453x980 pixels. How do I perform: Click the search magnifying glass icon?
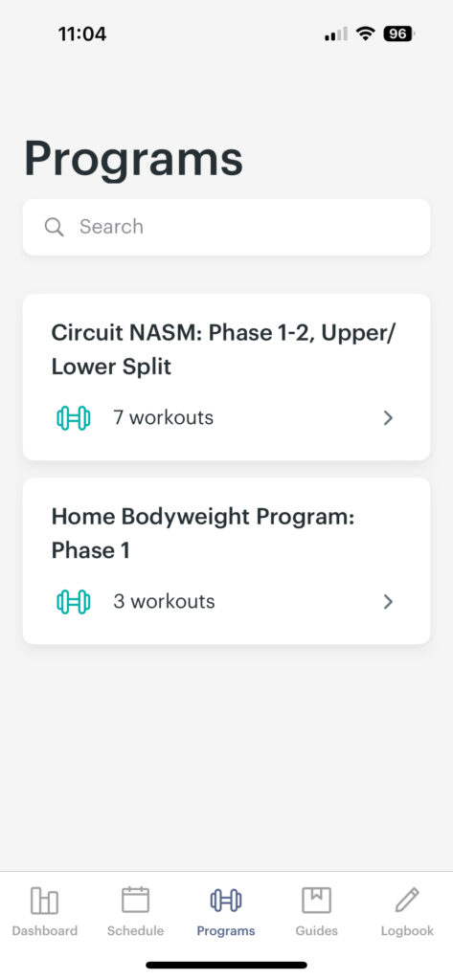pos(55,227)
